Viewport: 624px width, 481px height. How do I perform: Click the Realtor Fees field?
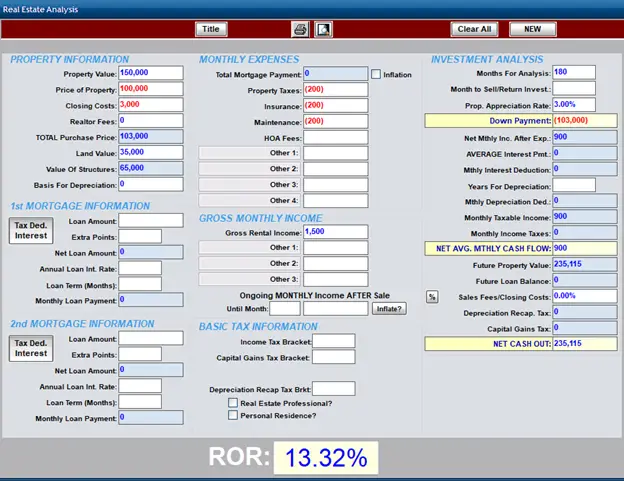[x=151, y=121]
